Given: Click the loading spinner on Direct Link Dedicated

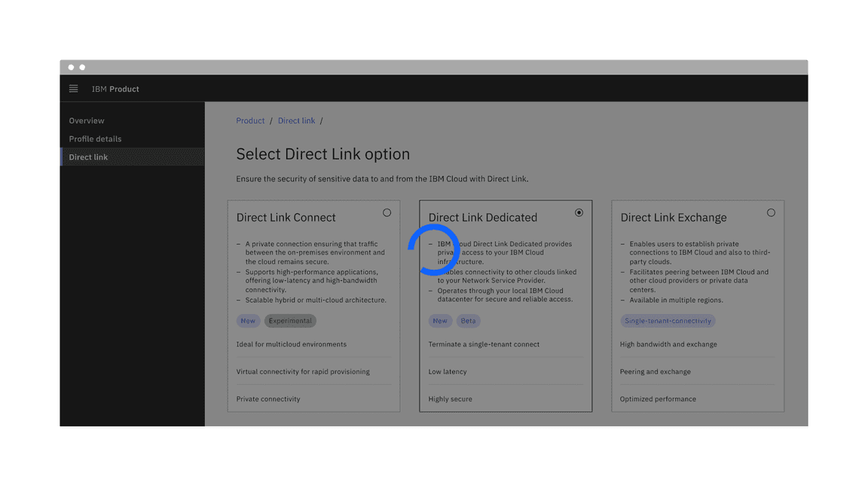Looking at the screenshot, I should click(x=435, y=249).
